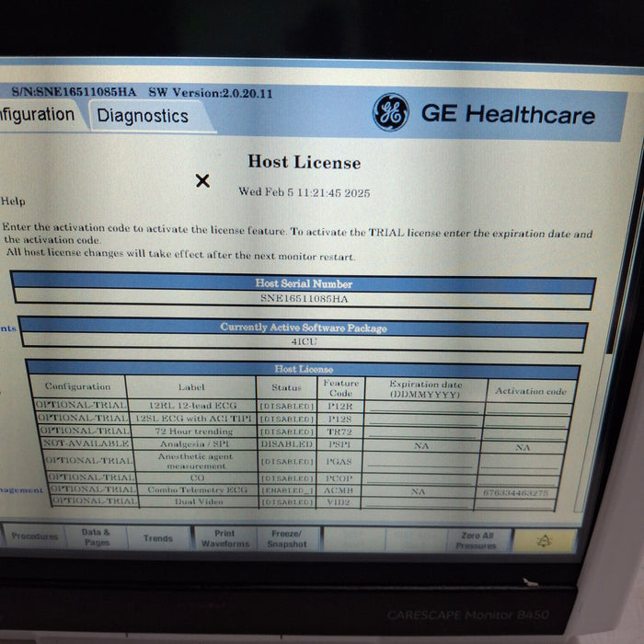
Task: Click activation code field for Dual Video
Action: [514, 504]
